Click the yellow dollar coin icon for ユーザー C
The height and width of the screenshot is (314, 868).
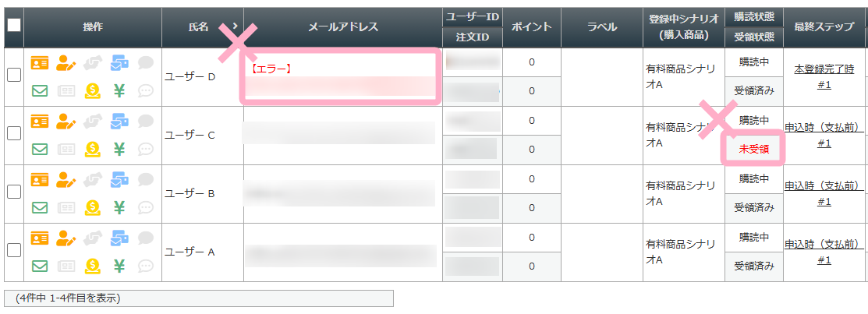point(92,149)
